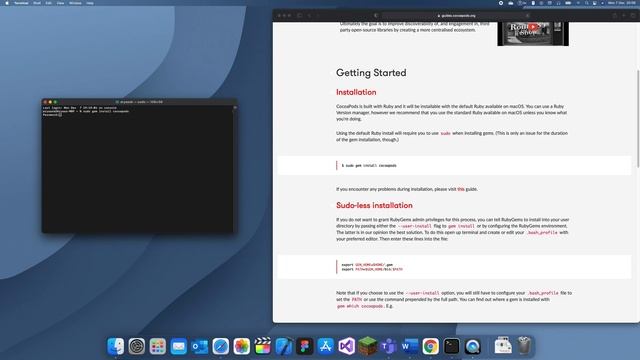
Task: Open Minecraft from the Dock
Action: [368, 347]
